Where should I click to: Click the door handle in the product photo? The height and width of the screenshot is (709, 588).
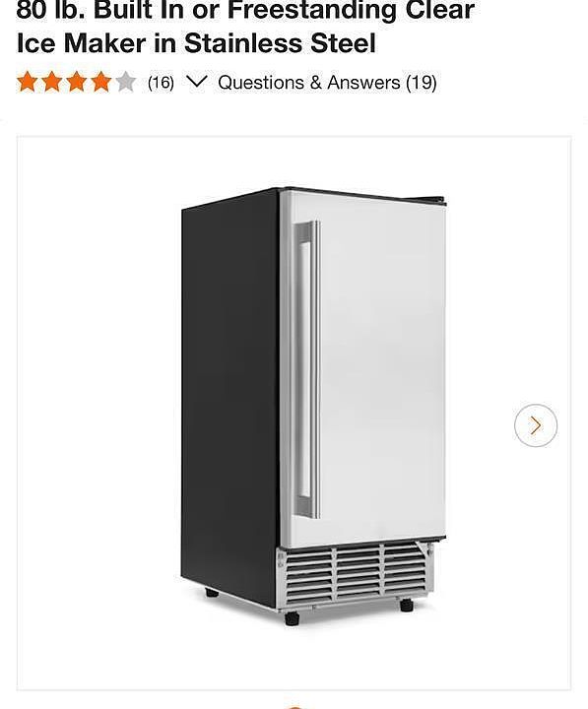pos(307,369)
